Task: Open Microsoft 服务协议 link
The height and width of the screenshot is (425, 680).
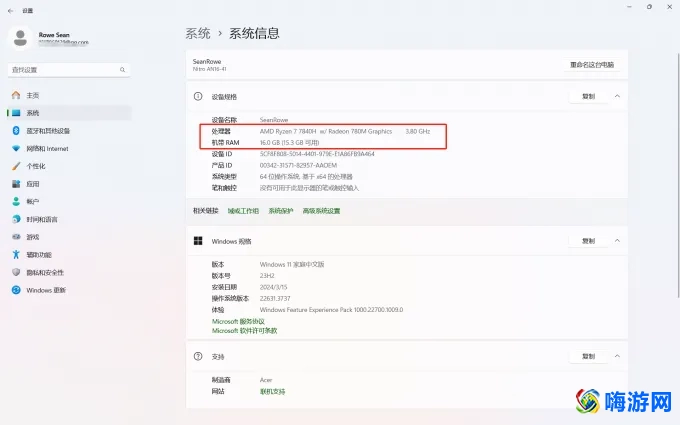Action: [238, 321]
